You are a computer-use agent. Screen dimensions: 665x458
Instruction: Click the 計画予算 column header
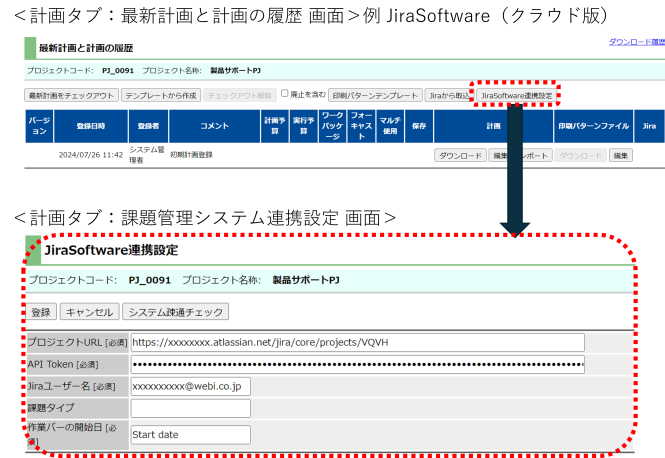coord(275,126)
